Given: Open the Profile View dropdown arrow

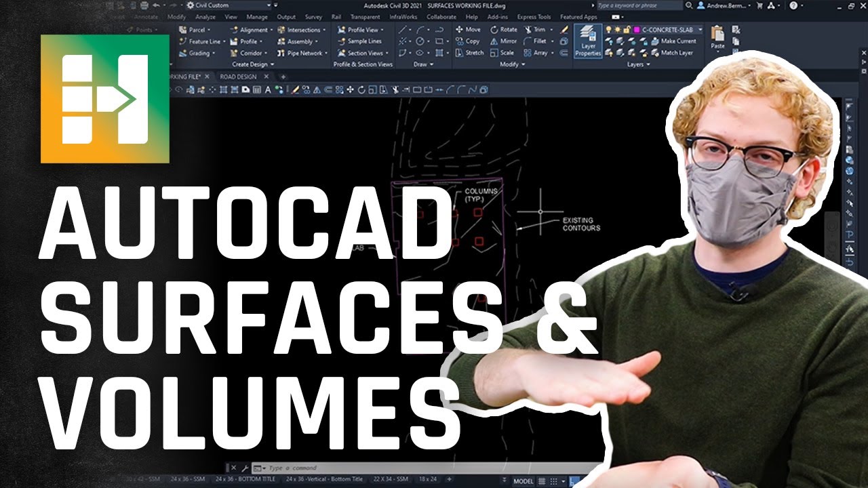Looking at the screenshot, I should (382, 30).
